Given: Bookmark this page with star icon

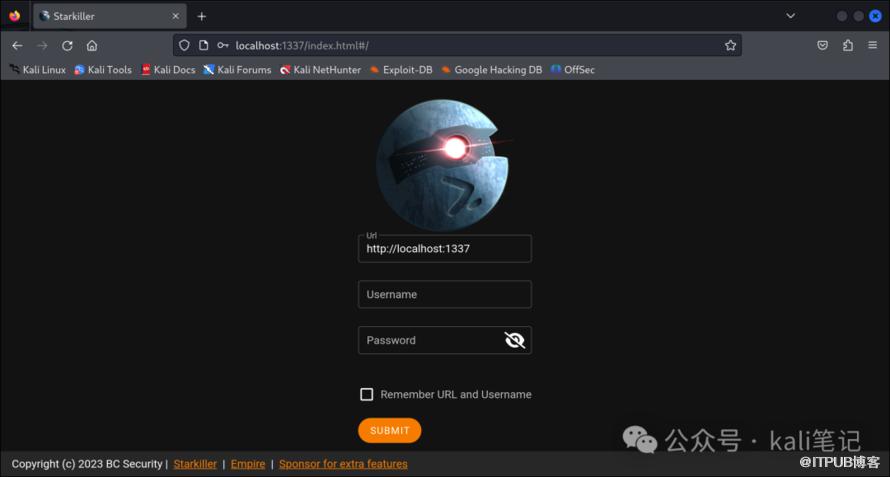Looking at the screenshot, I should [x=730, y=45].
